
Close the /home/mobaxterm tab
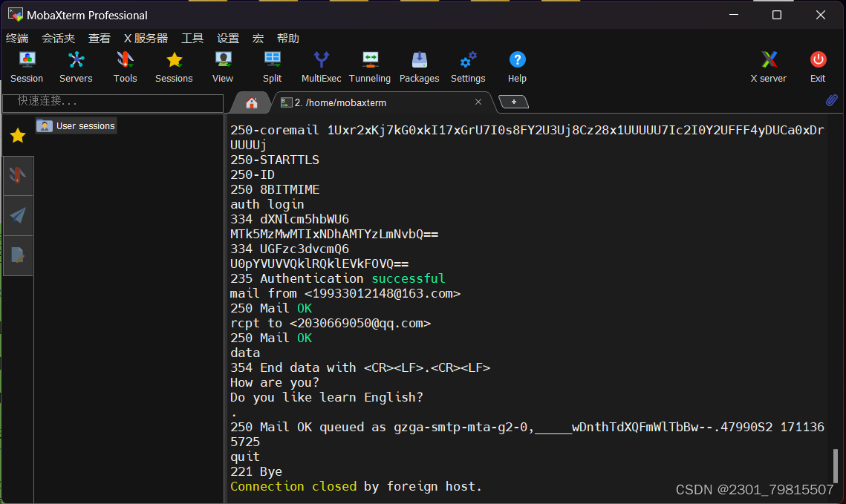(x=478, y=102)
